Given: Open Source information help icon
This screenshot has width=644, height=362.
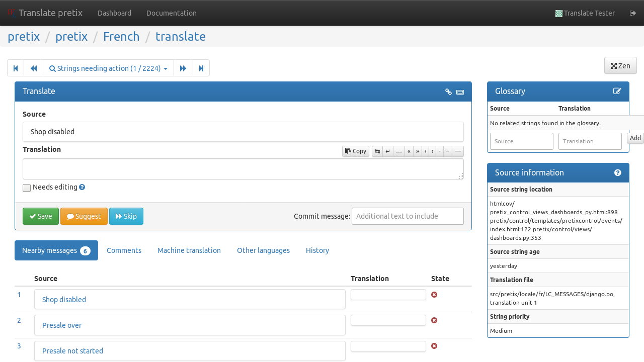Looking at the screenshot, I should 618,172.
